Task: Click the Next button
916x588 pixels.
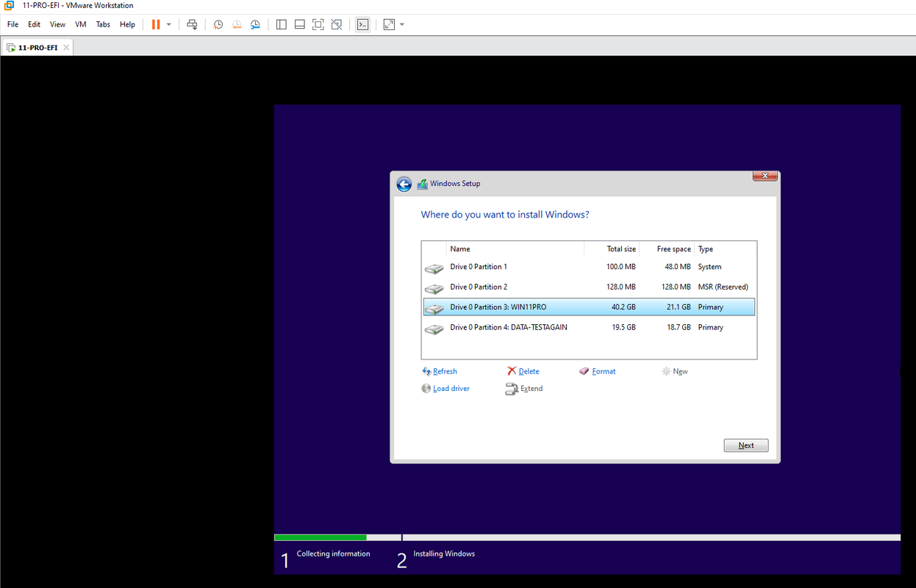Action: tap(746, 445)
